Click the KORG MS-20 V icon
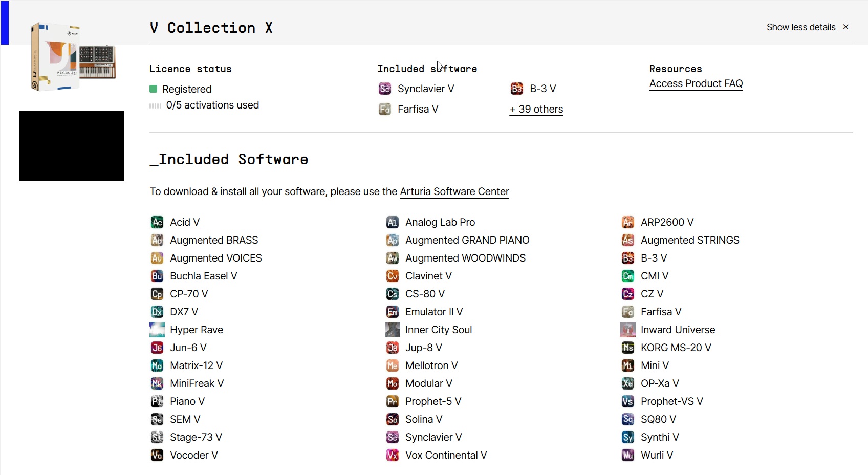The width and height of the screenshot is (868, 475). coord(628,348)
